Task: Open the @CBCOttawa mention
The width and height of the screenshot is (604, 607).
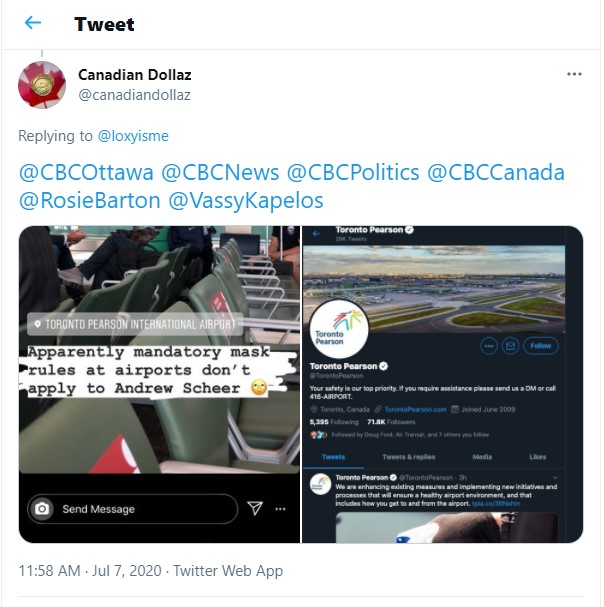Action: coord(86,172)
